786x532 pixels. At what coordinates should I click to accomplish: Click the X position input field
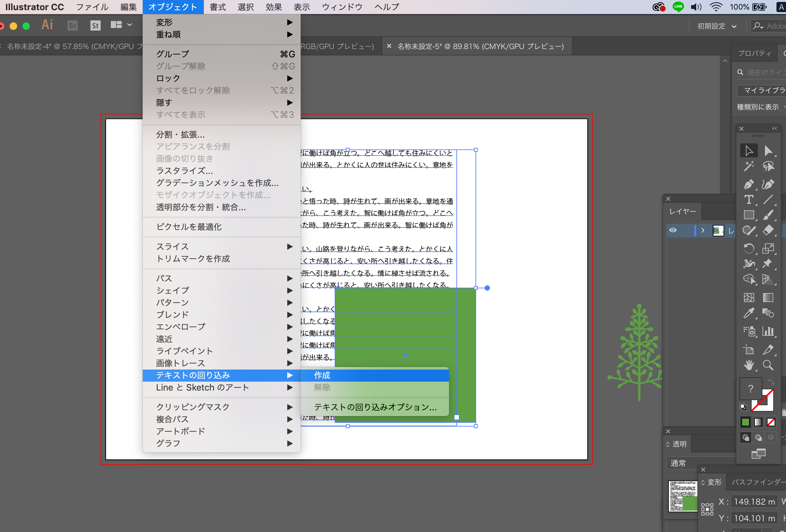pyautogui.click(x=754, y=501)
